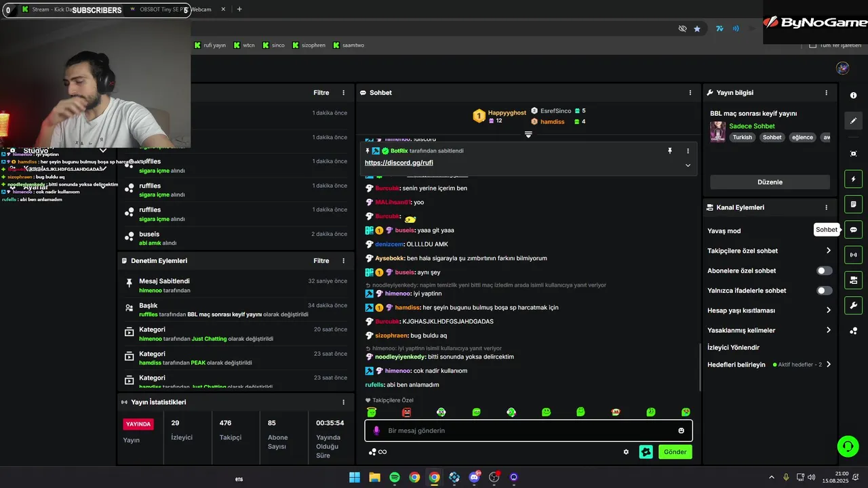Unpin the pinned BotRix message
Image resolution: width=868 pixels, height=488 pixels.
(669, 150)
